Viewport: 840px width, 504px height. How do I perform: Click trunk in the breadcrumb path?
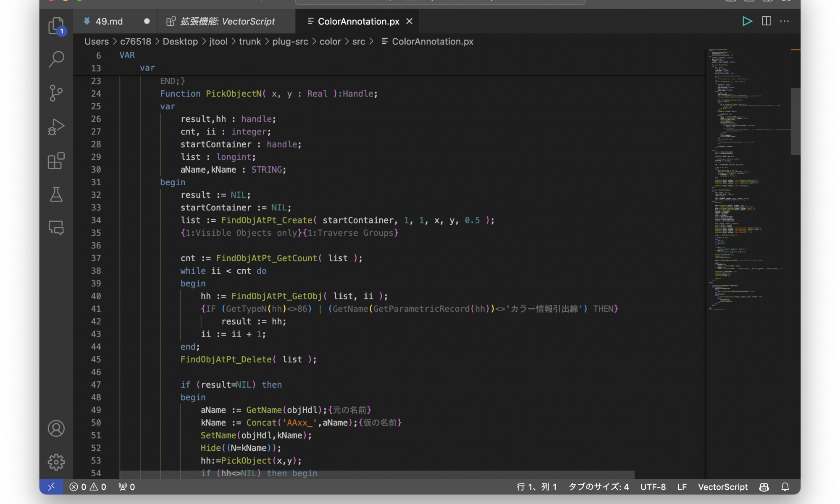(x=250, y=42)
